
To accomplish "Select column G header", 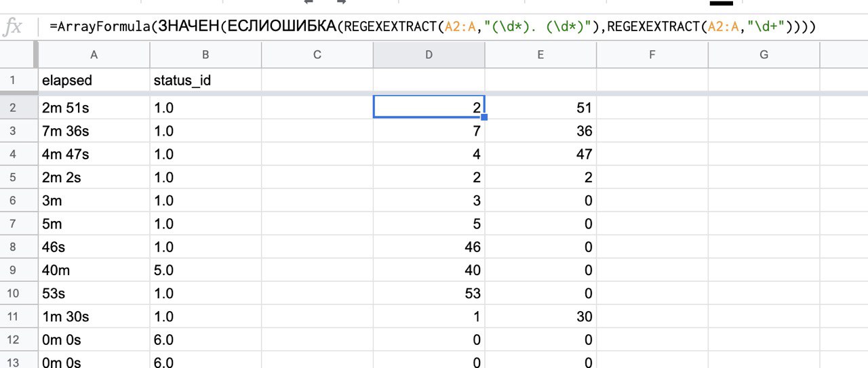I will [764, 55].
